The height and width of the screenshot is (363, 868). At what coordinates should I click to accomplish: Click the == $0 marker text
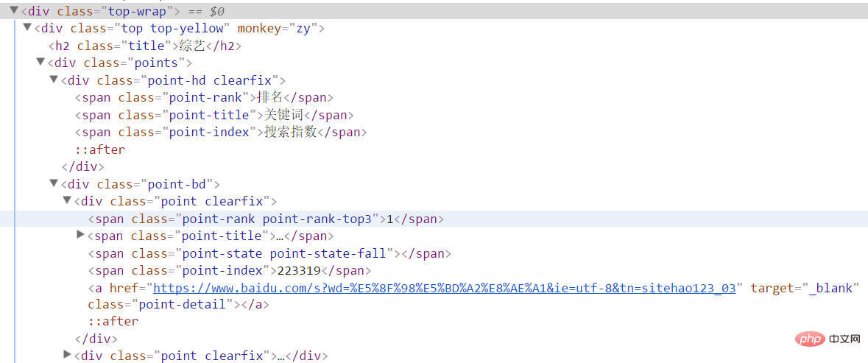click(x=205, y=11)
